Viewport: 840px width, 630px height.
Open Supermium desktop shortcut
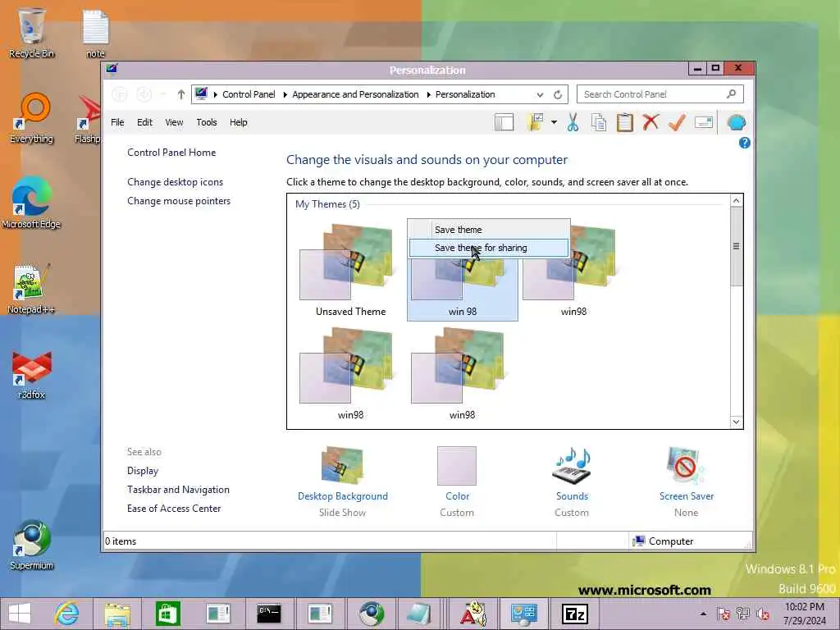32,545
